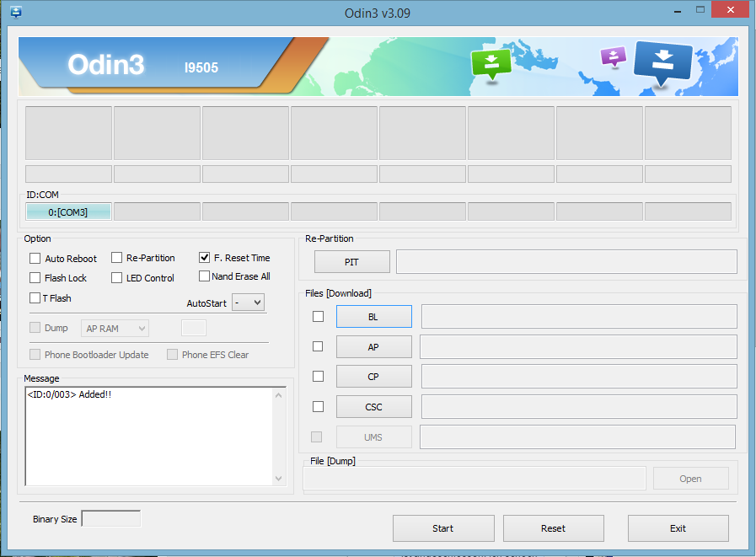Click the Reset button
The width and height of the screenshot is (756, 557).
pos(553,528)
